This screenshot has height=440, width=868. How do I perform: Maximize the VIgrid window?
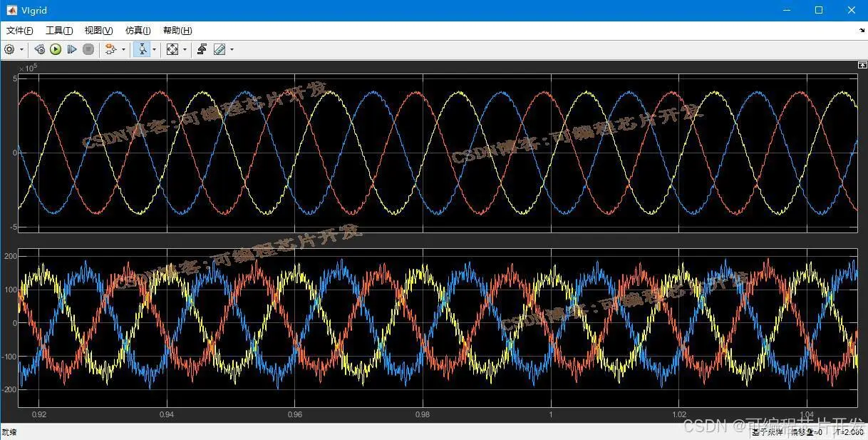(x=819, y=10)
